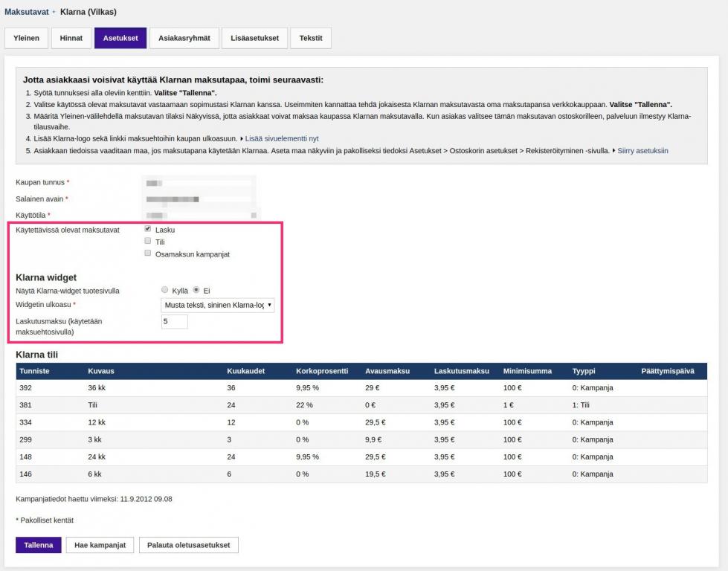Screen dimensions: 728x571
Task: Click the table cell with ID 334
Action: pos(25,422)
